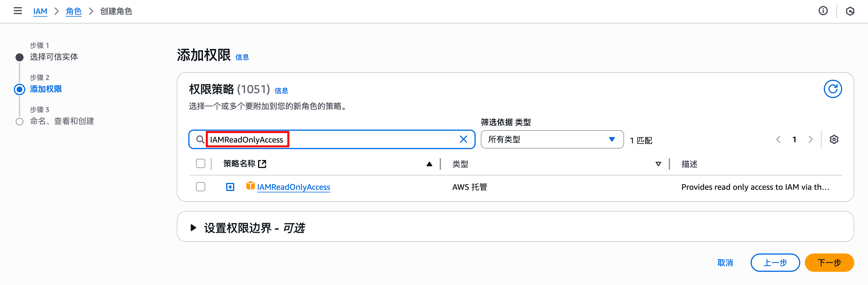Go to next results page

point(810,139)
